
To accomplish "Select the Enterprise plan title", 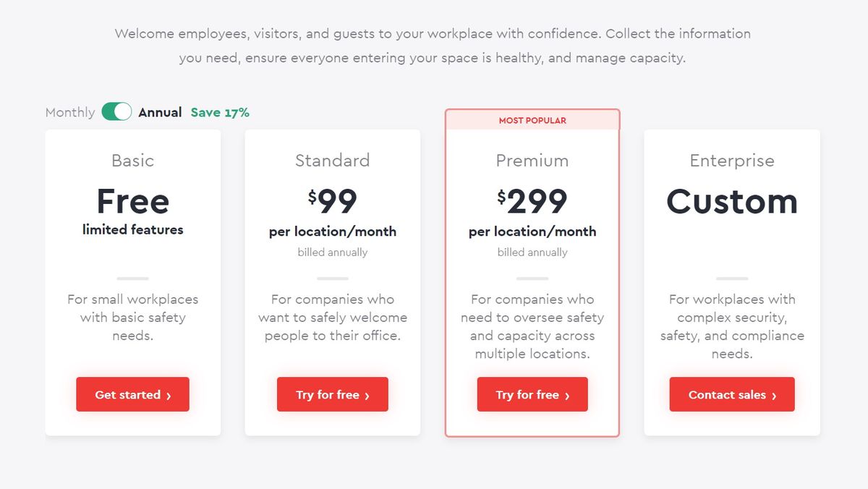I will point(731,161).
